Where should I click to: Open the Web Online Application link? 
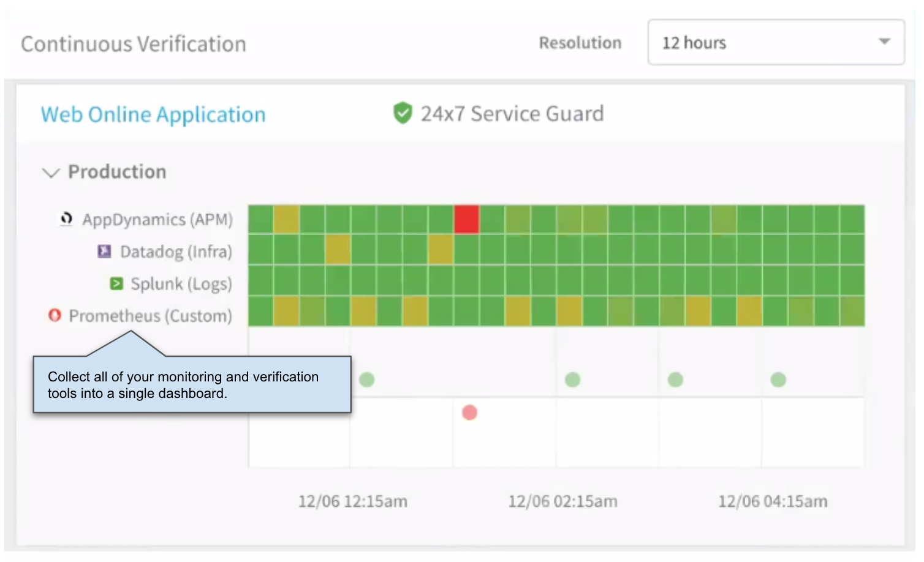pos(153,114)
